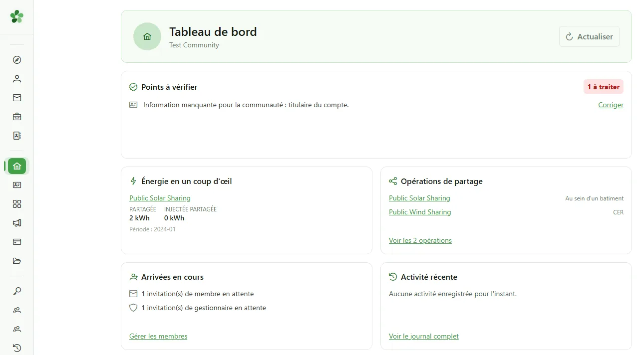Open the Gérer les membres link
644x355 pixels.
pos(158,336)
